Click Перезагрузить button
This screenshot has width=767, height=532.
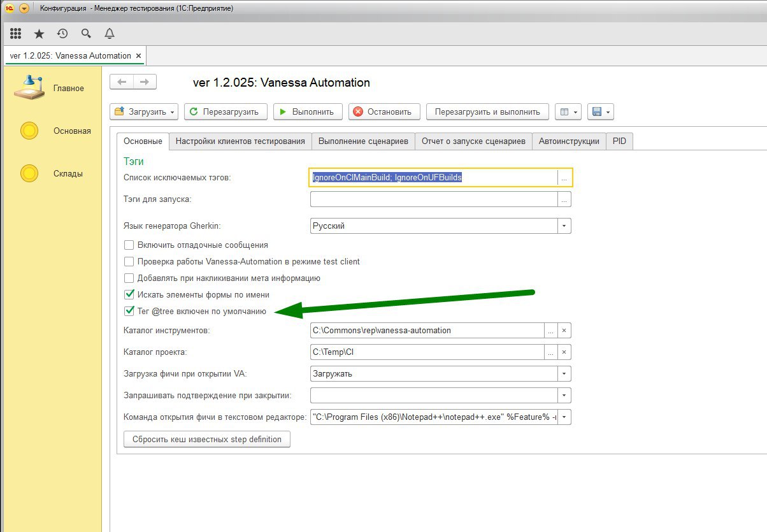tap(226, 111)
